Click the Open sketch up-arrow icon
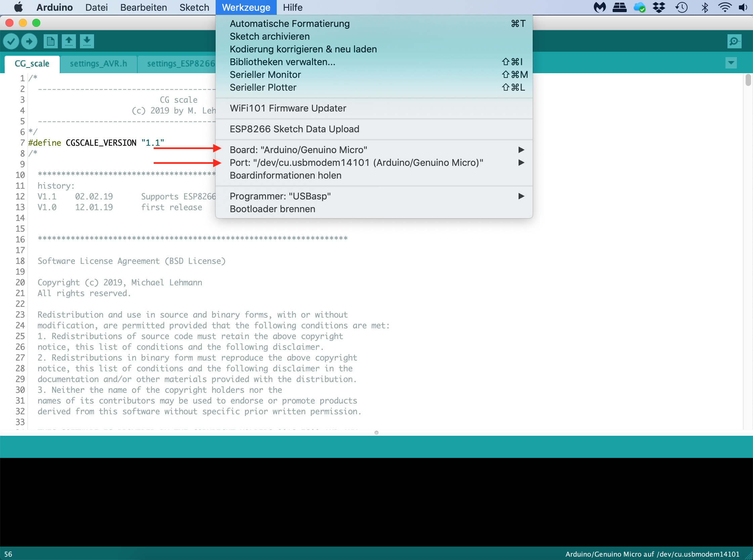Screen dimensions: 753x560 pos(69,41)
